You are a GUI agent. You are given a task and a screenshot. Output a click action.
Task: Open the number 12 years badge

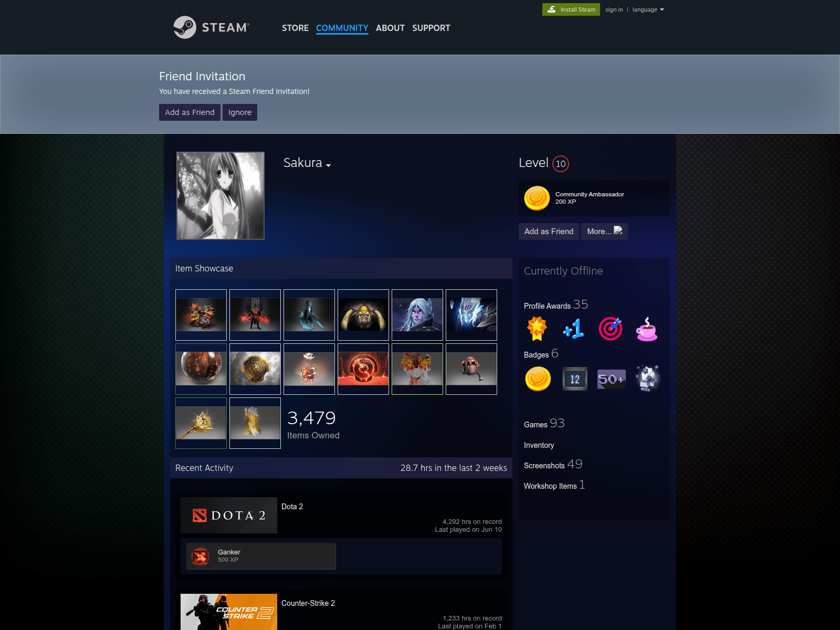point(575,379)
